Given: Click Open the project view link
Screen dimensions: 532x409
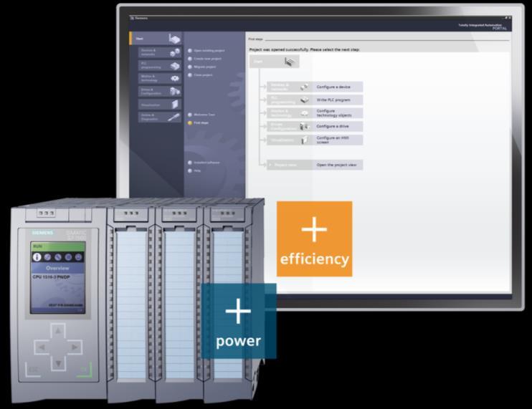Looking at the screenshot, I should coord(336,165).
